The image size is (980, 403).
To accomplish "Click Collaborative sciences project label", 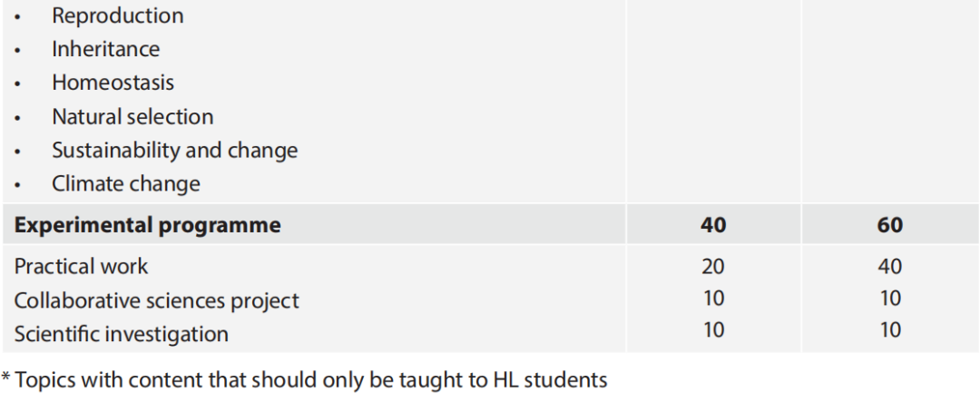I will click(157, 300).
